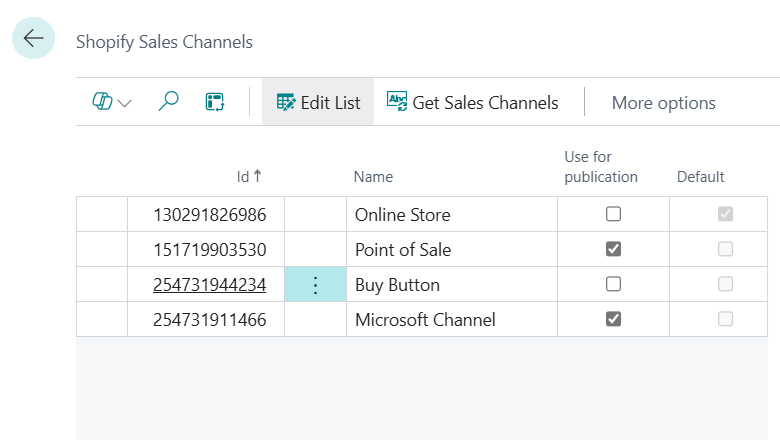Click Get Sales Channels action

point(472,102)
